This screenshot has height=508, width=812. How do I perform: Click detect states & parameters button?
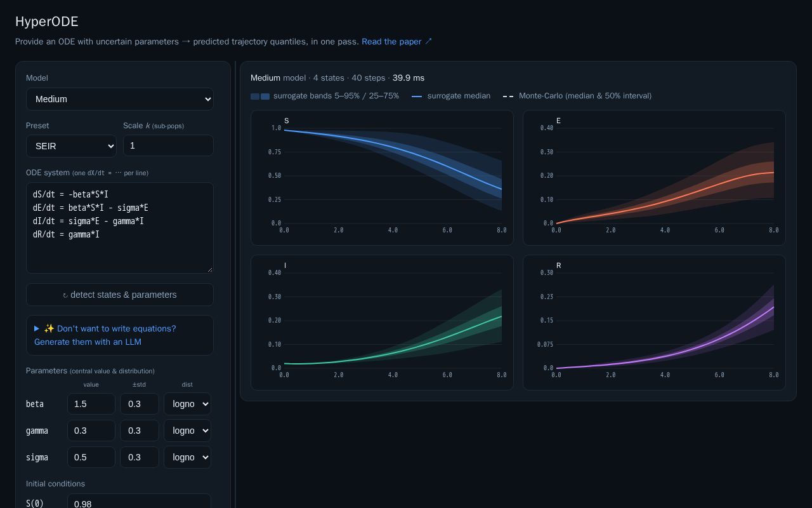click(x=119, y=295)
